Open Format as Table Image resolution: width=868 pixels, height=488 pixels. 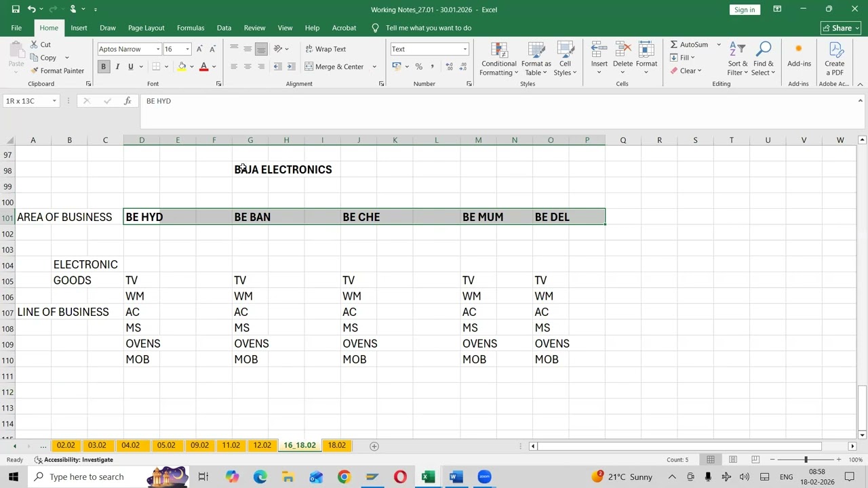click(x=536, y=60)
